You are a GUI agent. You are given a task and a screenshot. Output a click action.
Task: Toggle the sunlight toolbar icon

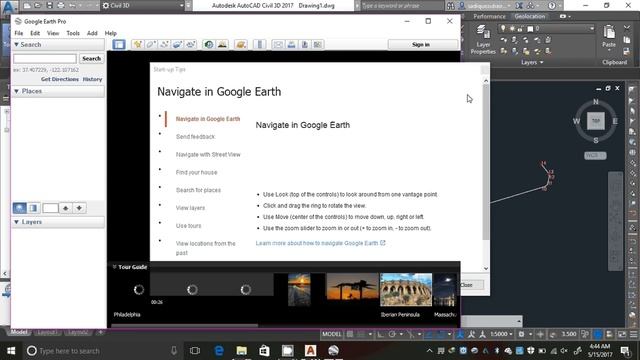(222, 44)
